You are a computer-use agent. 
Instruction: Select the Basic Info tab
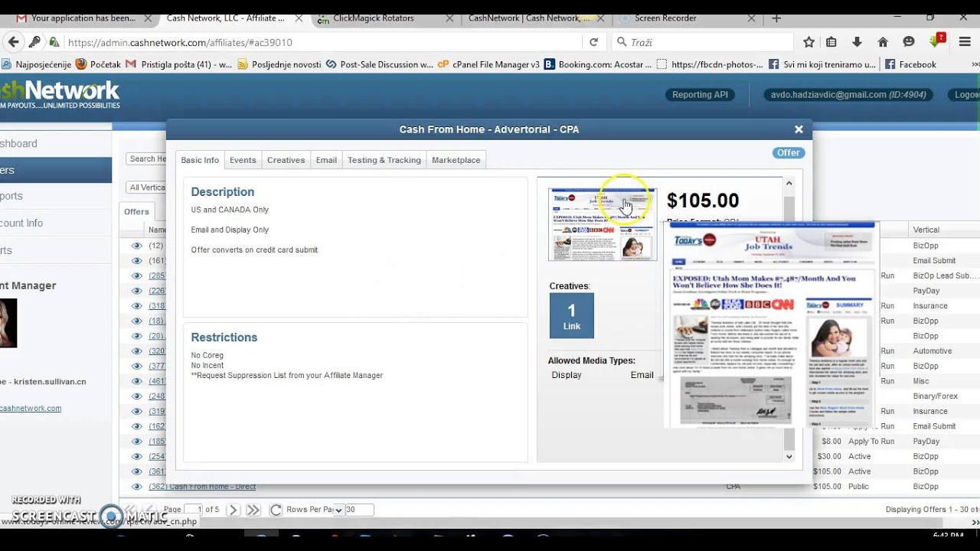point(200,160)
